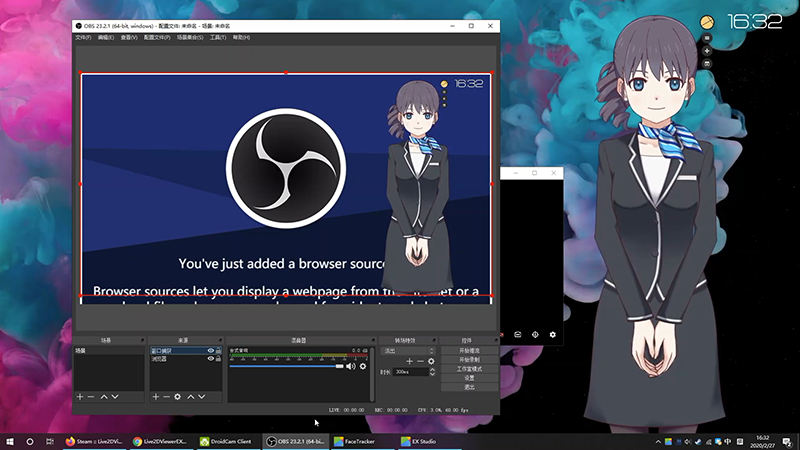Viewport: 800px width, 450px height.
Task: Open the Edit menu in OBS
Action: pos(106,38)
